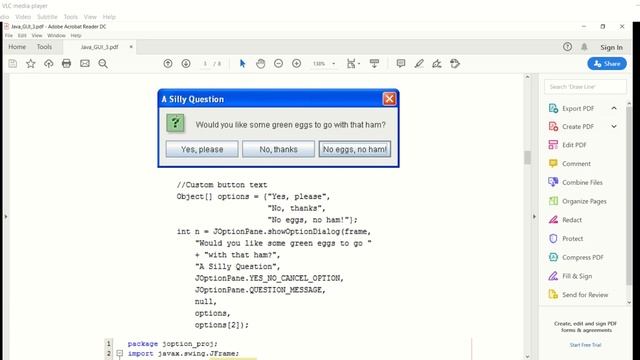Open the Acrobat Window menu
The image size is (640, 360).
pos(56,36)
